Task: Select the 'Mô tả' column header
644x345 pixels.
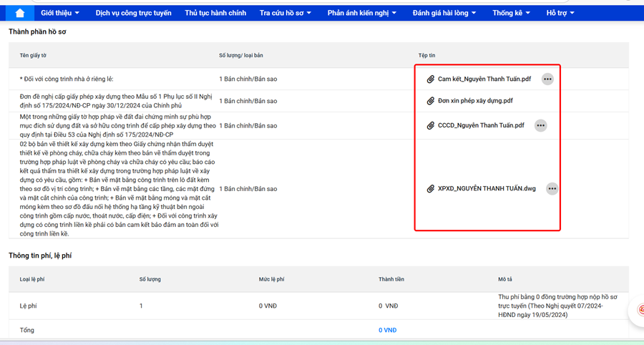Action: 504,279
